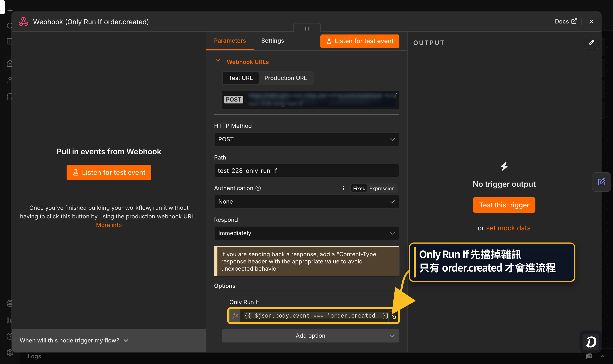Open the Add option dropdown
Viewport: 613px width, 364px height.
coord(310,336)
